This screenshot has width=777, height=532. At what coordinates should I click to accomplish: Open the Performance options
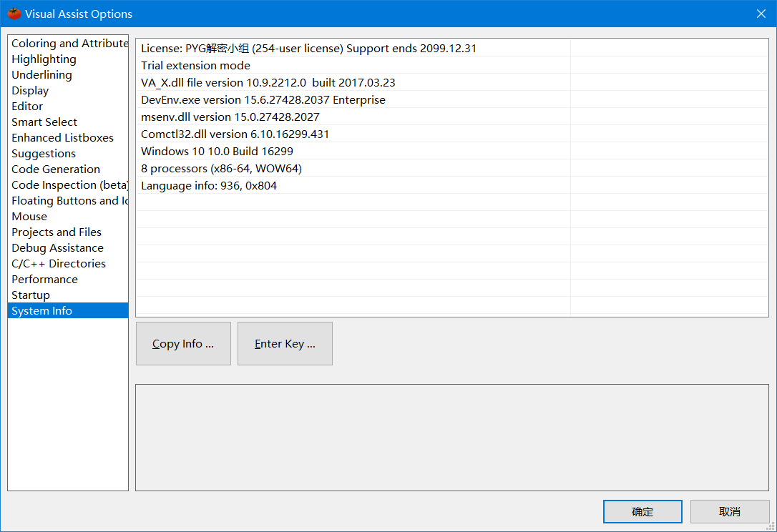coord(69,280)
